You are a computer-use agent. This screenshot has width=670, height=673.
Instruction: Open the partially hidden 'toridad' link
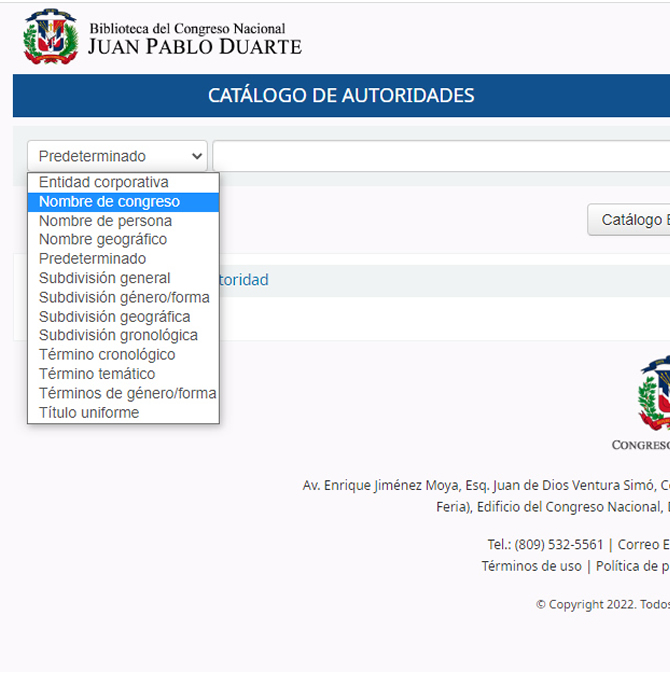(x=243, y=280)
